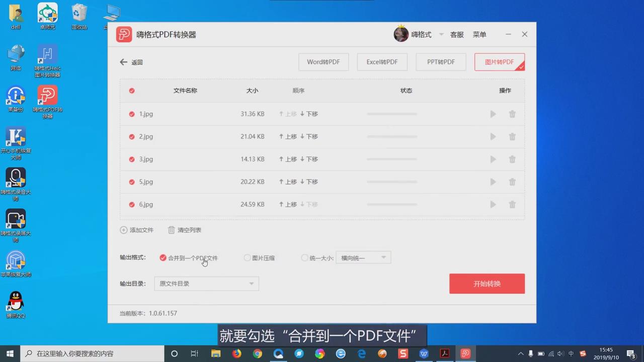Open the Windows Start menu
Screen dimensions: 644x362
click(10, 353)
